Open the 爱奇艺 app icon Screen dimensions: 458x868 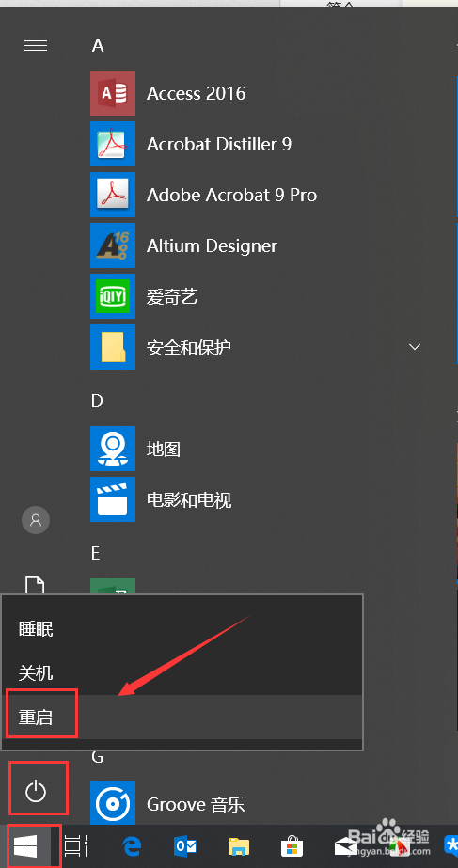(113, 297)
